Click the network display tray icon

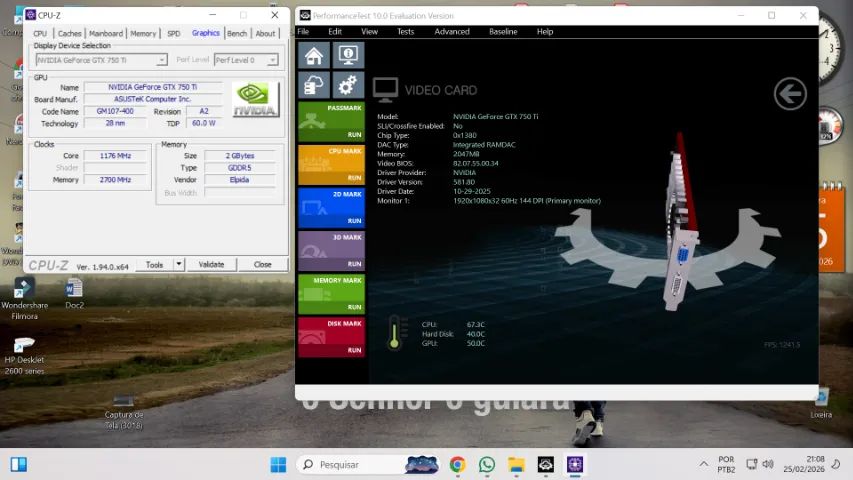coord(751,464)
